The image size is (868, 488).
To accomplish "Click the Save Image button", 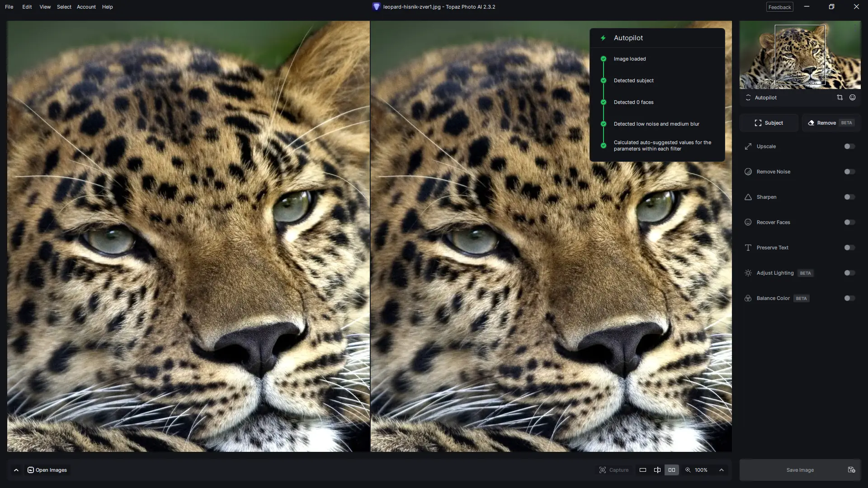I will click(x=800, y=470).
